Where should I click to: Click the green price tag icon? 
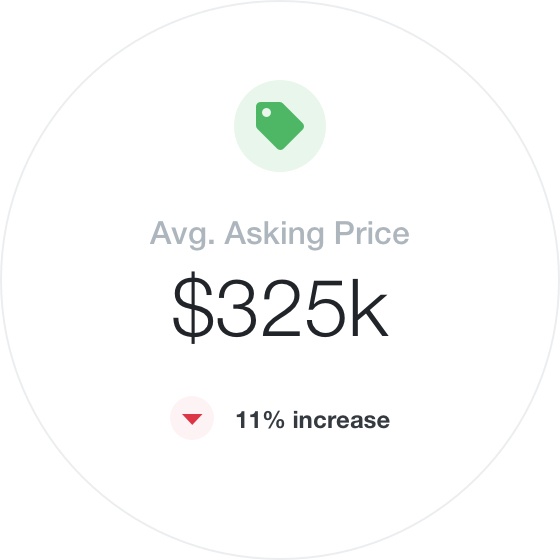click(x=280, y=126)
